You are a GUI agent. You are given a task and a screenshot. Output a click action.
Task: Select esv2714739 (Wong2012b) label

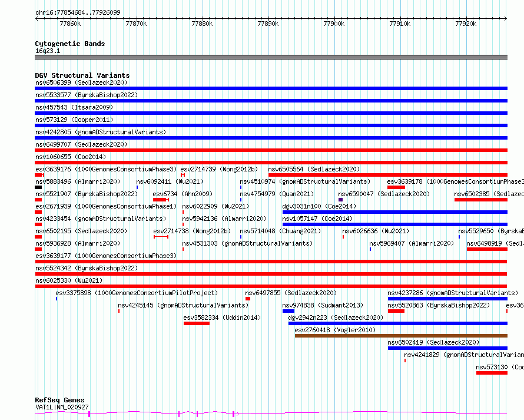click(219, 169)
